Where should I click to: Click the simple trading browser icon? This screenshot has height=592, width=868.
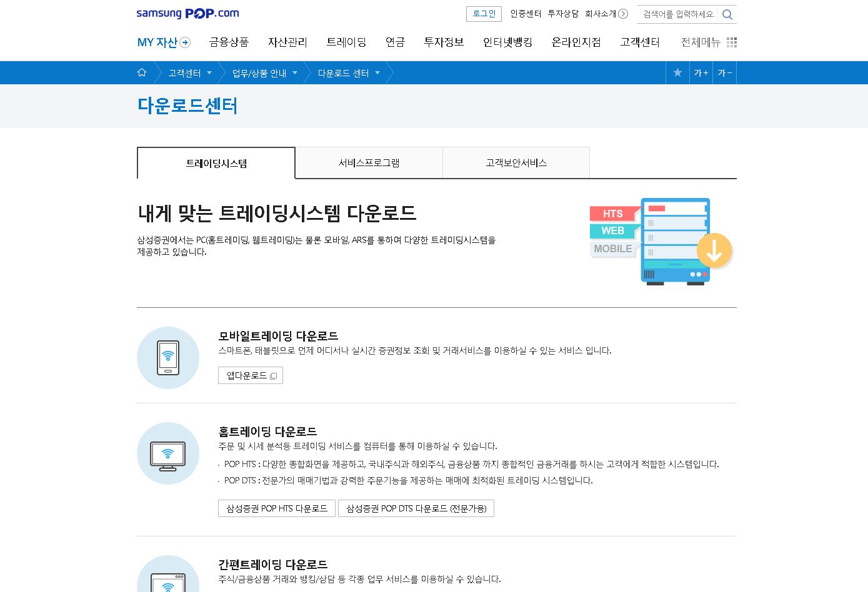pyautogui.click(x=168, y=574)
